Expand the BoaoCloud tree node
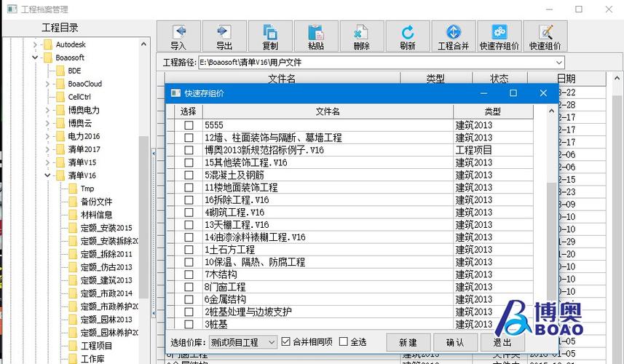624x364 pixels. pyautogui.click(x=48, y=84)
